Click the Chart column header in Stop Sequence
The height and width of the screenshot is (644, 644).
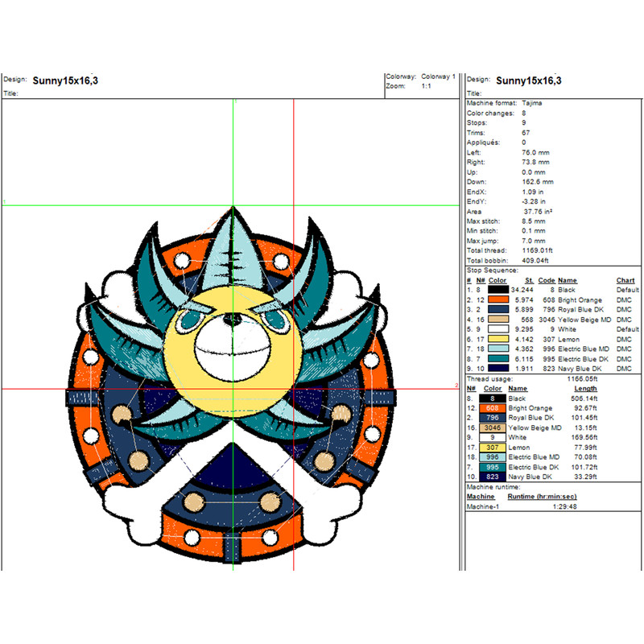point(625,280)
